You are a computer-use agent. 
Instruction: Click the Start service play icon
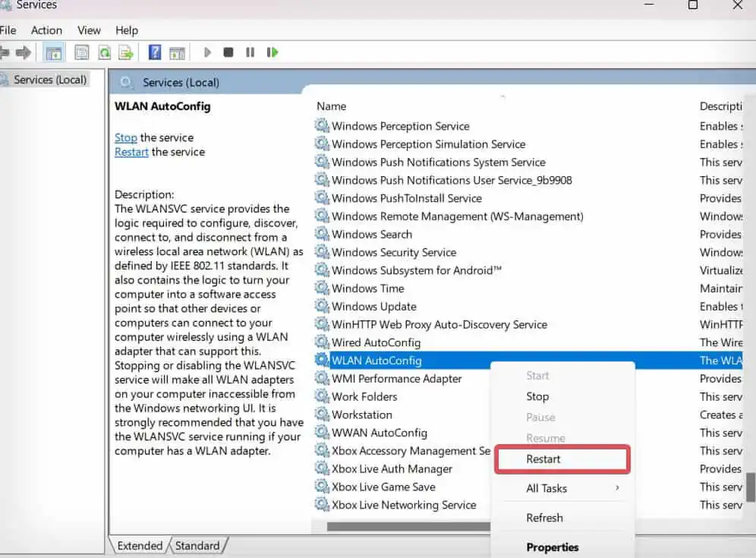coord(208,52)
